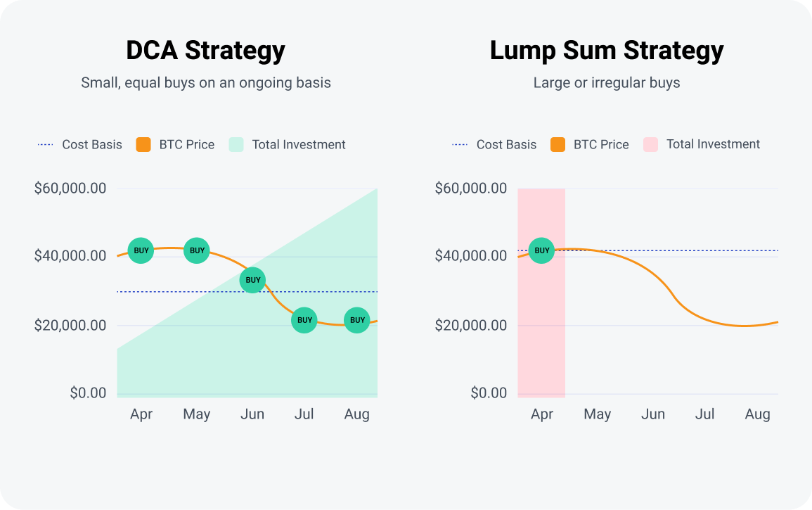Click the BUY marker on Lump Sum chart
The width and height of the screenshot is (812, 510).
pyautogui.click(x=542, y=250)
